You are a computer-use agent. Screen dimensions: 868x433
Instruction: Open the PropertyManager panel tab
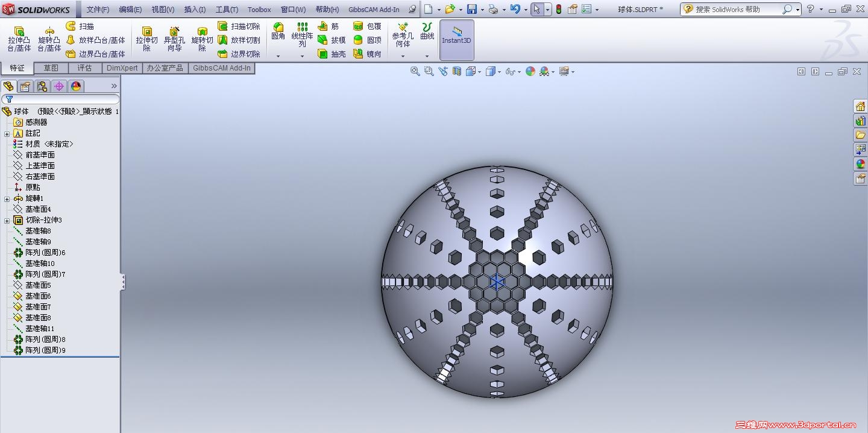tap(25, 86)
